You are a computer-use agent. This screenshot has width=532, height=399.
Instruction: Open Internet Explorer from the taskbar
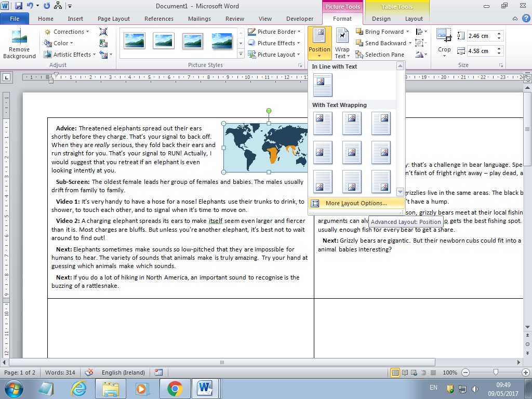tap(79, 389)
